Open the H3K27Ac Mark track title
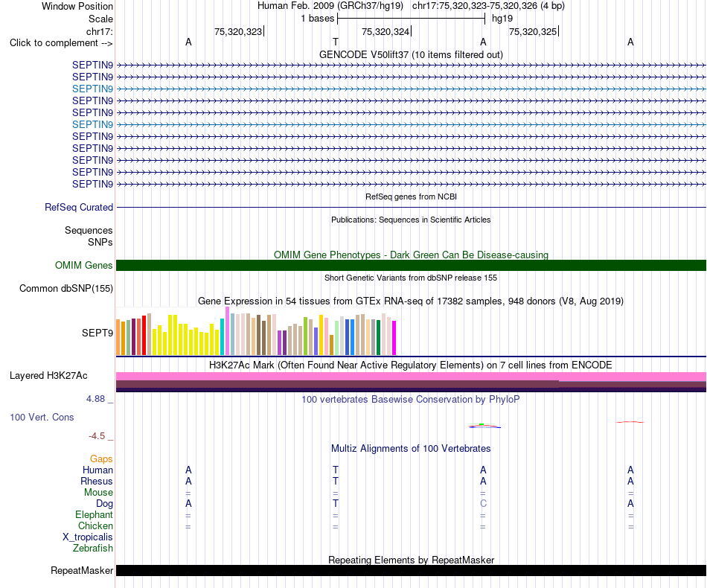The image size is (707, 588). coord(411,365)
